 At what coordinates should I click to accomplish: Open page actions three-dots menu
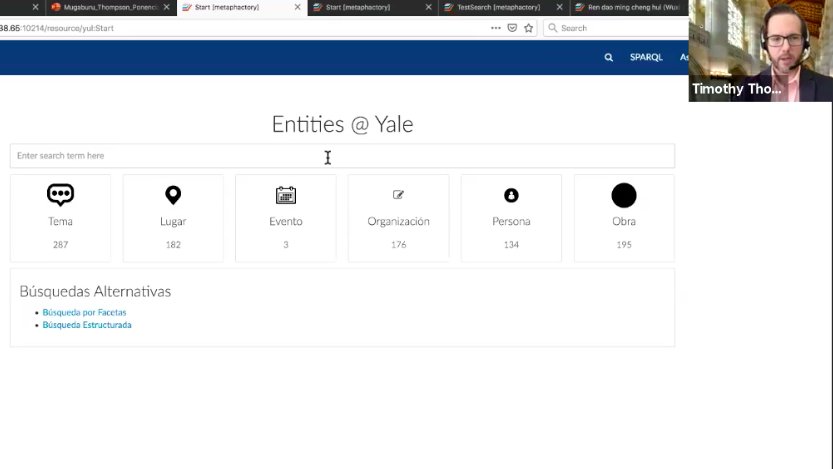coord(496,28)
